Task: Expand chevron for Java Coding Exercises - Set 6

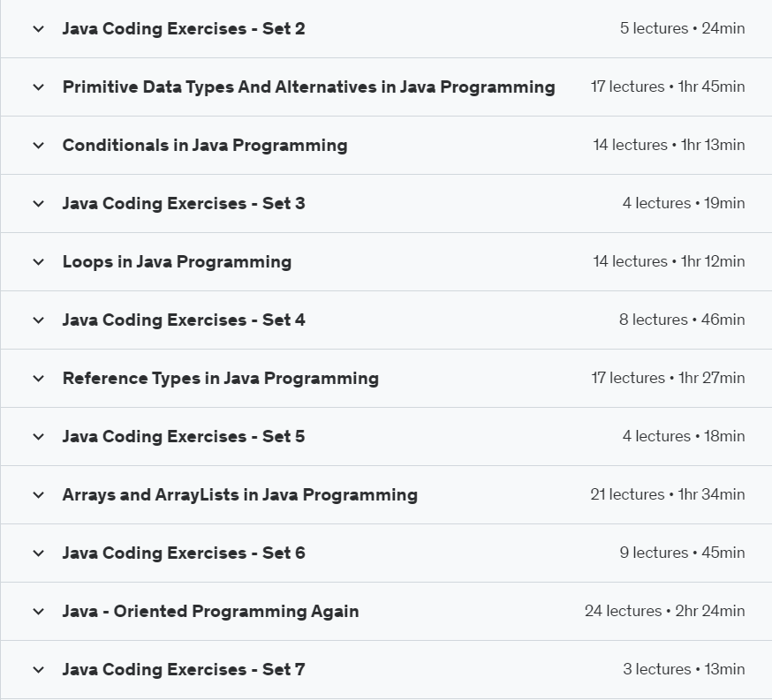Action: click(x=38, y=553)
